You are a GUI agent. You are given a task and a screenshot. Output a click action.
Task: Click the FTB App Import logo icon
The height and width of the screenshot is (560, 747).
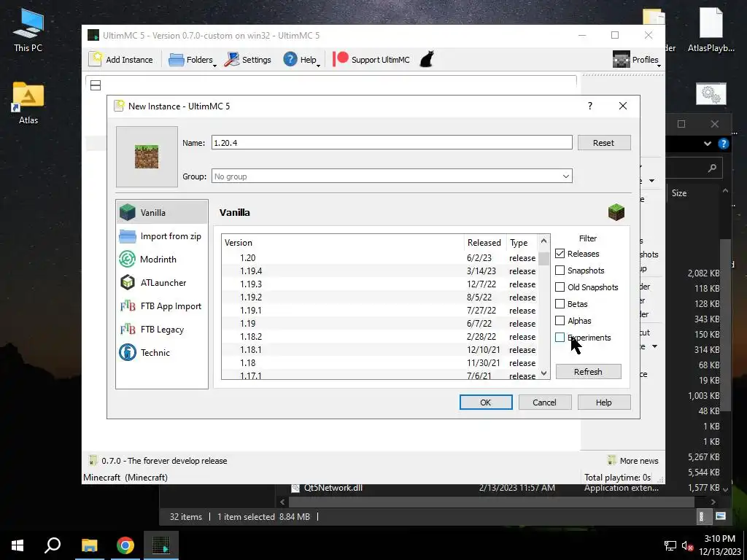(x=128, y=306)
